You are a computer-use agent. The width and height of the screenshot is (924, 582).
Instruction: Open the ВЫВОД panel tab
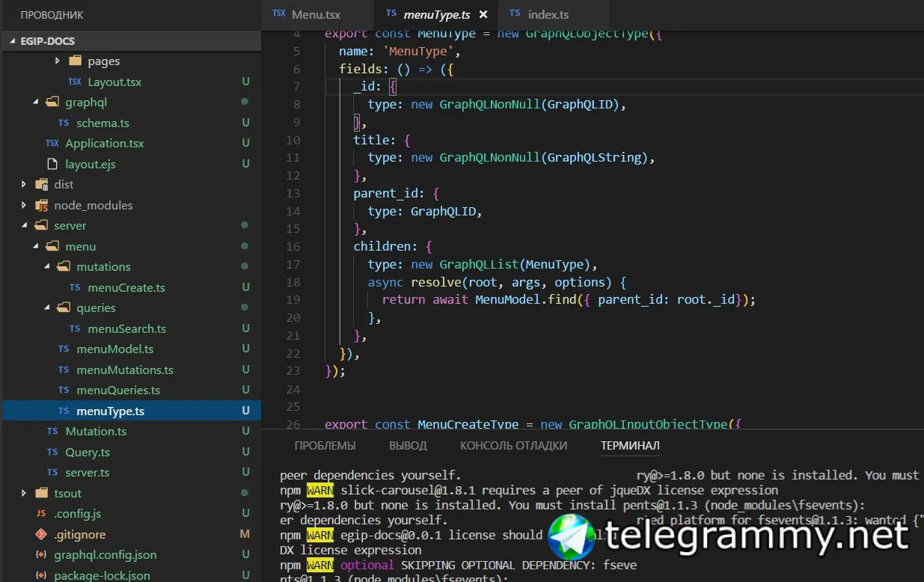[x=408, y=445]
